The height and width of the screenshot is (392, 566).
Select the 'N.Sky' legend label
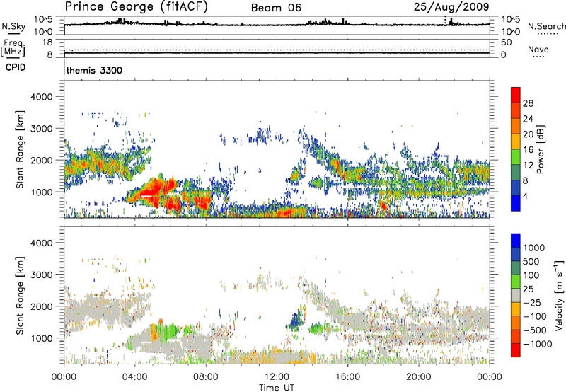tap(13, 26)
